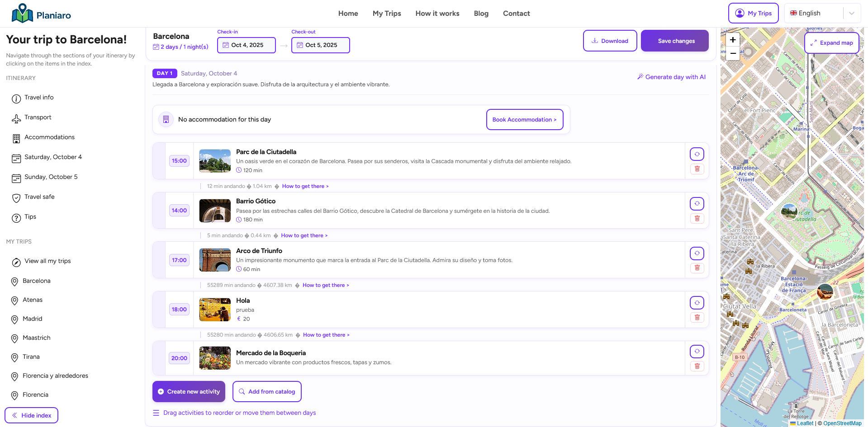Open How it works page
Image resolution: width=868 pixels, height=427 pixels.
tap(437, 14)
